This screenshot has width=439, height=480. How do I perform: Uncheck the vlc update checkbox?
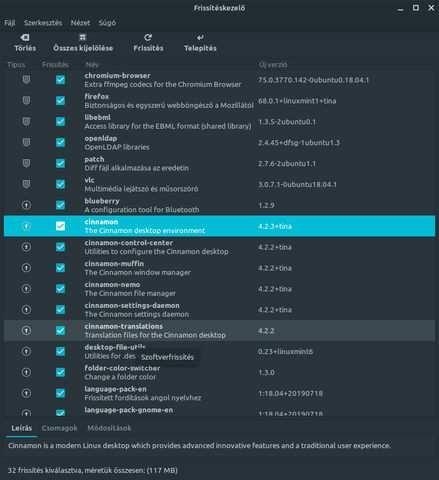pos(60,184)
